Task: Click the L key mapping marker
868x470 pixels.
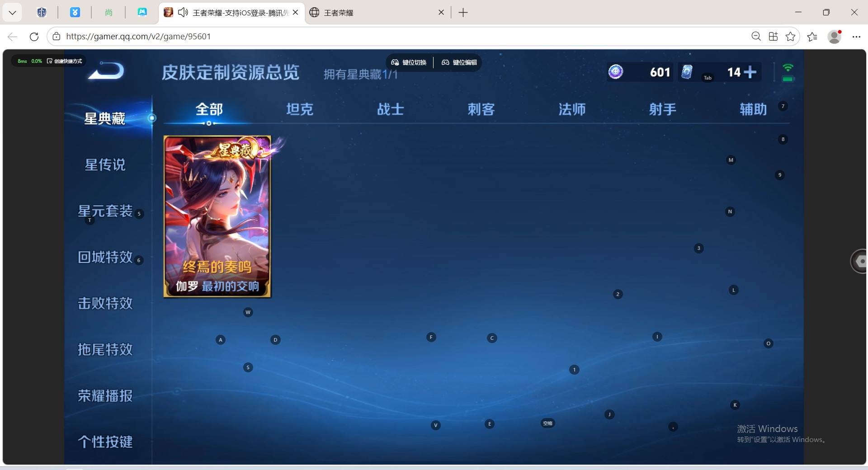Action: (734, 290)
